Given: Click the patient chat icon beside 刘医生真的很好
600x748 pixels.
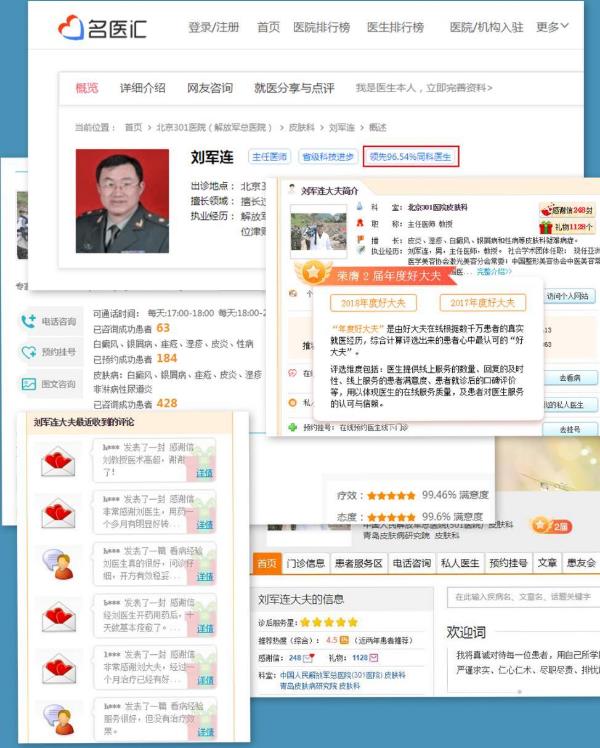Looking at the screenshot, I should click(58, 565).
